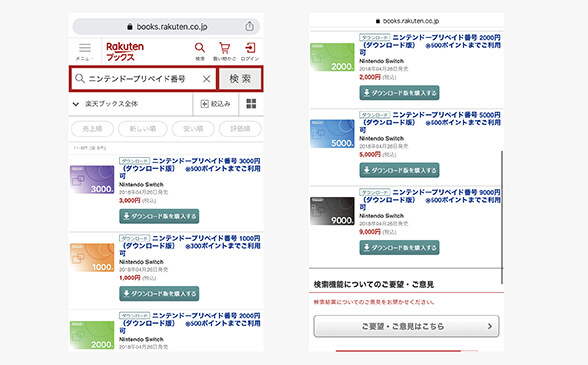Screen dimensions: 588x365
Task: Open the hamburger menu (メニュー) icon
Action: pos(85,51)
